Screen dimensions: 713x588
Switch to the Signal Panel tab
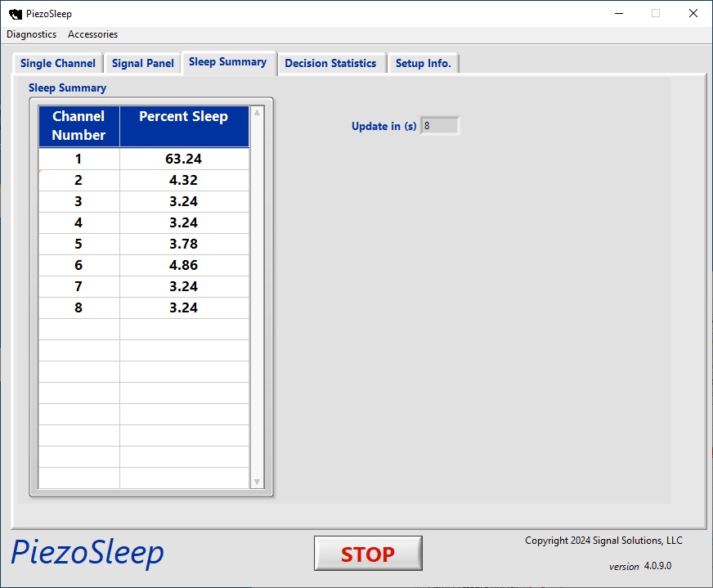coord(143,63)
